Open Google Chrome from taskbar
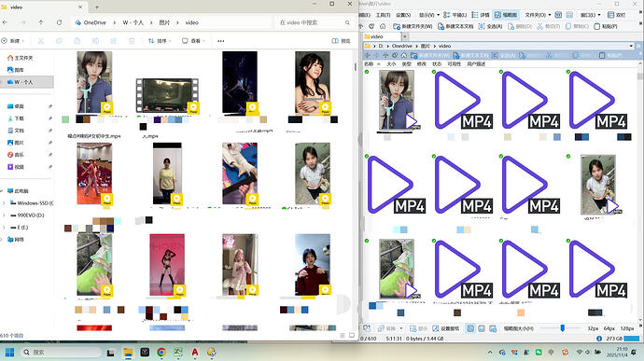Screen dimensions: 644x361 pyautogui.click(x=161, y=353)
